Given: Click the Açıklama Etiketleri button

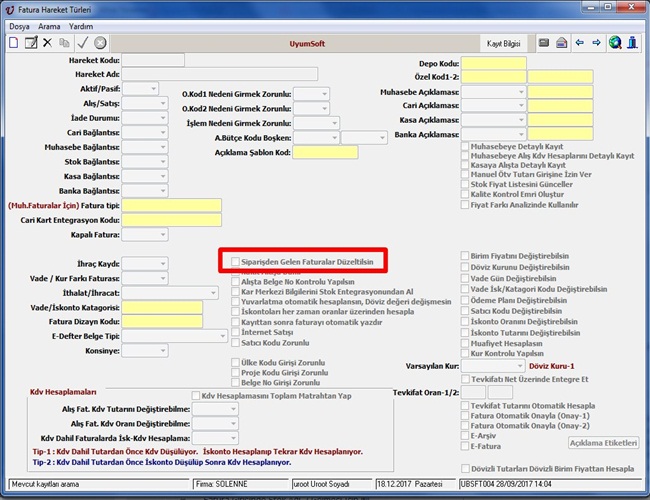Looking at the screenshot, I should 603,443.
